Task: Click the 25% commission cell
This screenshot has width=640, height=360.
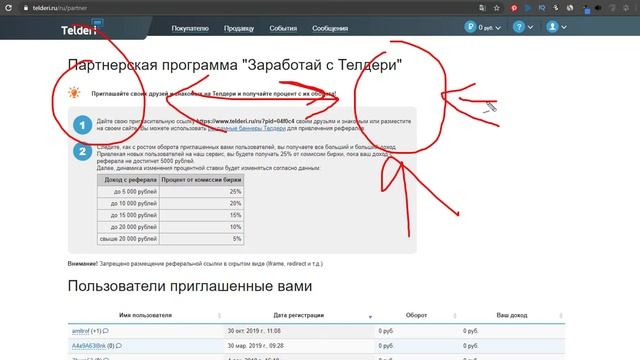Action: pyautogui.click(x=202, y=191)
